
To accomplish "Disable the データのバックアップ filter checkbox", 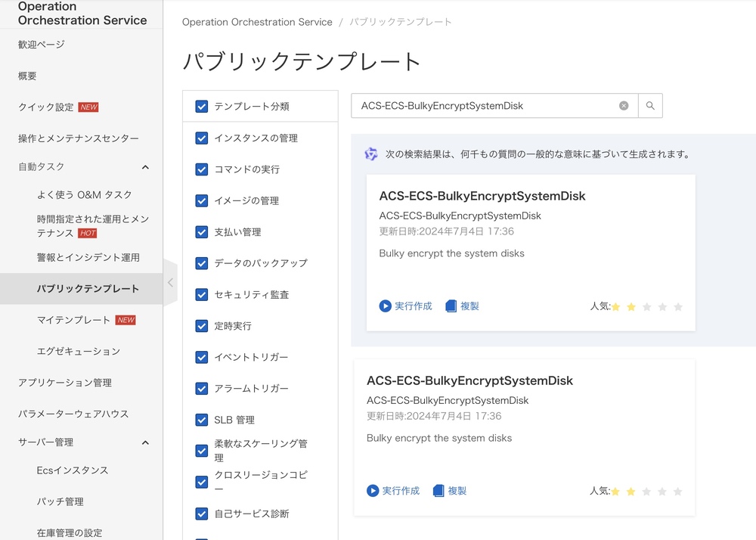I will (201, 263).
